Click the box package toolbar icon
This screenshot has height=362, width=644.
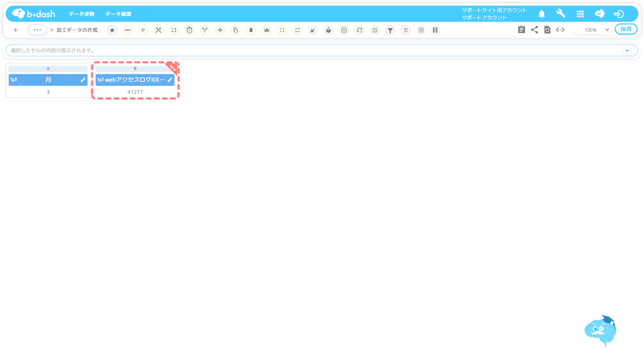(329, 30)
